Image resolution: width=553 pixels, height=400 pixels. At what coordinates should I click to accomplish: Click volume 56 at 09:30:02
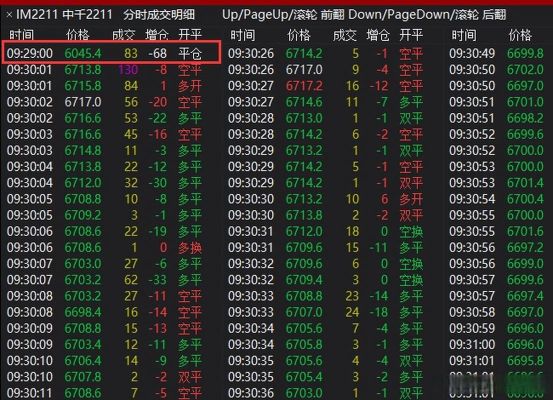coord(131,102)
